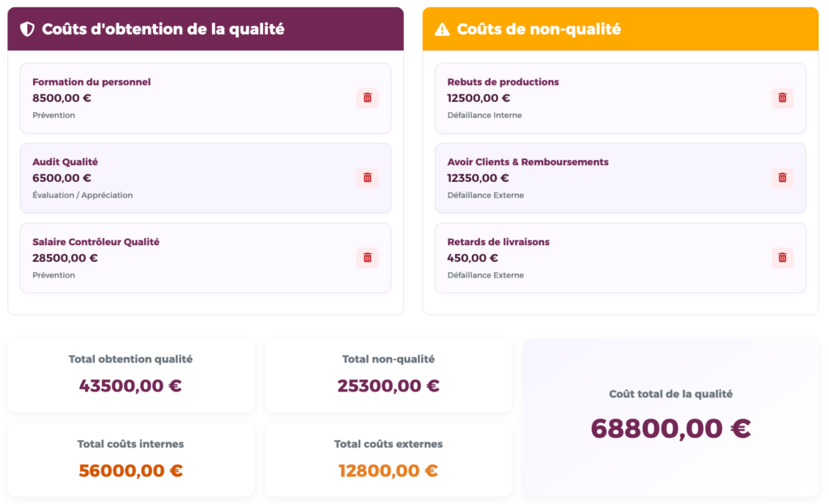Delete the Retards de livraisons entry
The image size is (829, 504).
click(x=782, y=258)
